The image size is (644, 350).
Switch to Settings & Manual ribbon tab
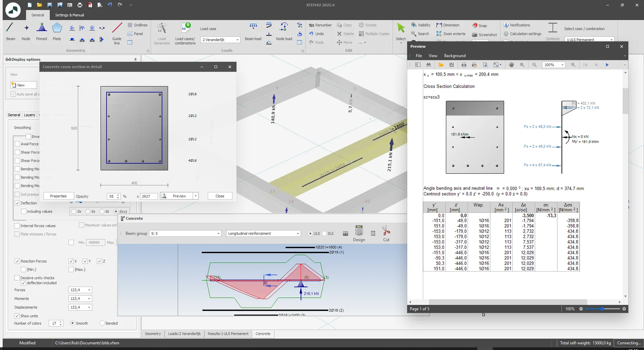pyautogui.click(x=70, y=15)
